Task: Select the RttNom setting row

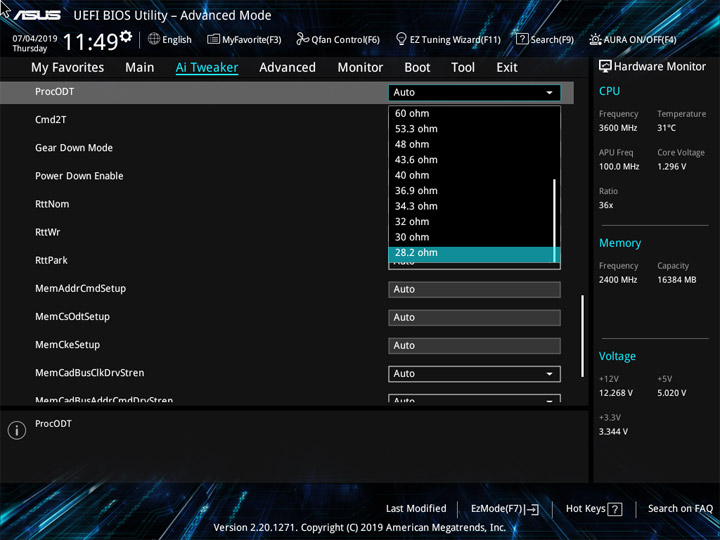Action: pos(52,204)
